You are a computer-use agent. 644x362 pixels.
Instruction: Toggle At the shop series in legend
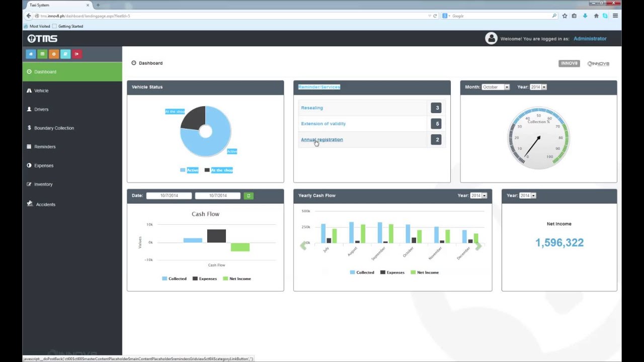coord(219,170)
